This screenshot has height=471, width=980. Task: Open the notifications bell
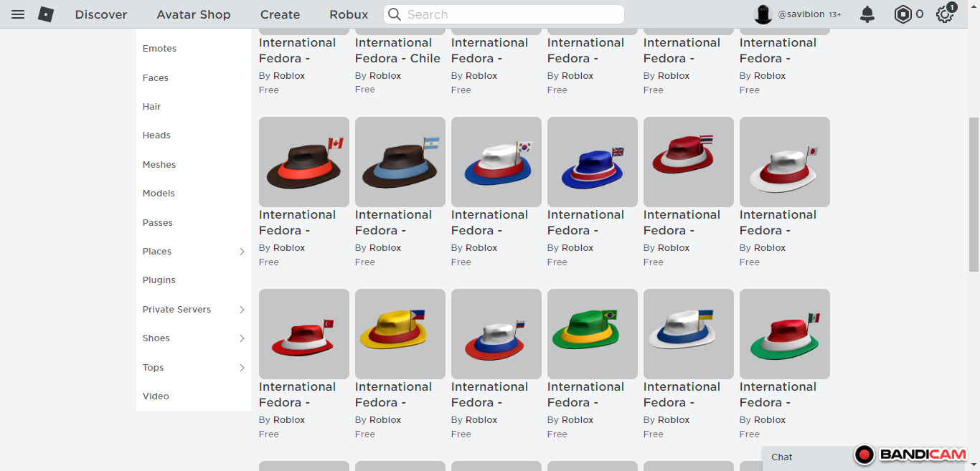pos(867,14)
